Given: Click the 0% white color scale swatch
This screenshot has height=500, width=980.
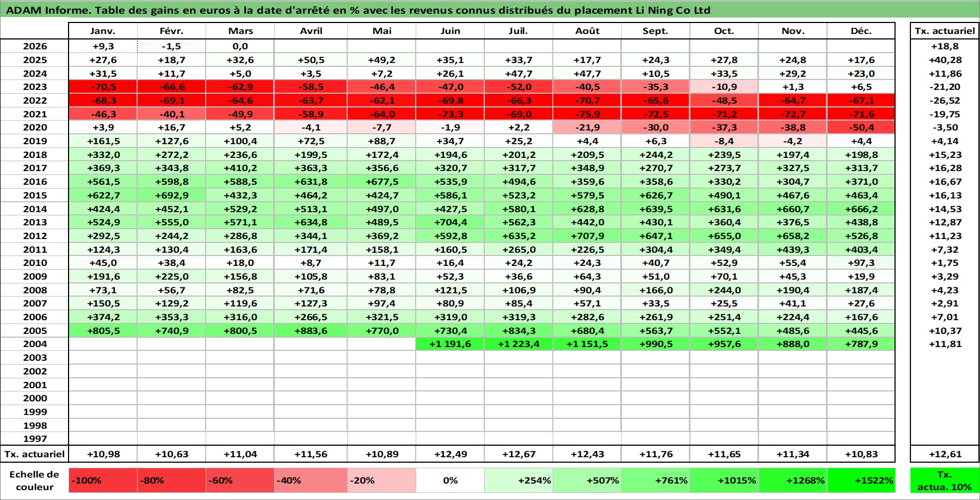Looking at the screenshot, I should (x=450, y=480).
